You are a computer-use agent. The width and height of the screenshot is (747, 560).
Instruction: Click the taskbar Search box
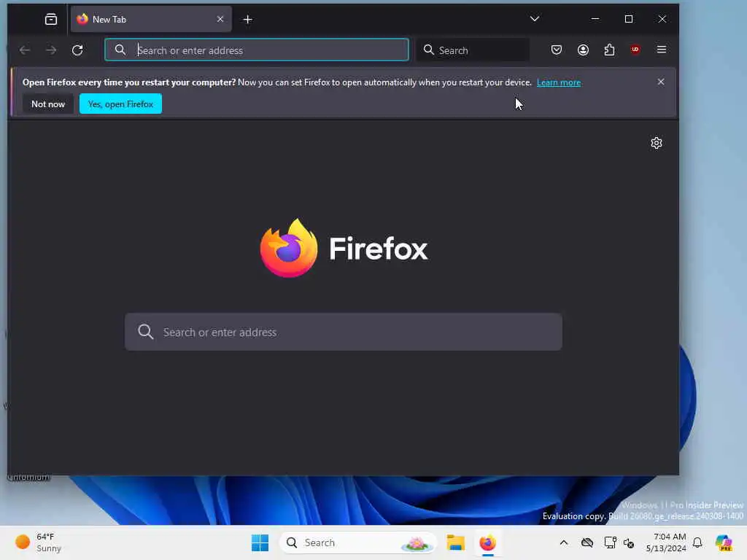click(357, 542)
